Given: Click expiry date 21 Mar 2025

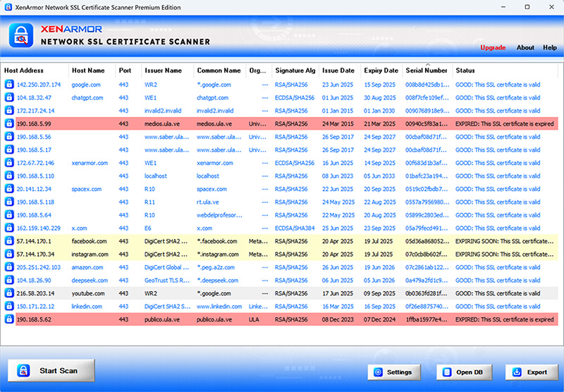Looking at the screenshot, I should point(379,123).
